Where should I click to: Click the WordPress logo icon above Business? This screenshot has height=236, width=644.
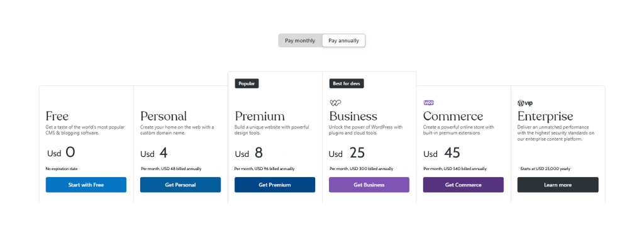(x=335, y=103)
